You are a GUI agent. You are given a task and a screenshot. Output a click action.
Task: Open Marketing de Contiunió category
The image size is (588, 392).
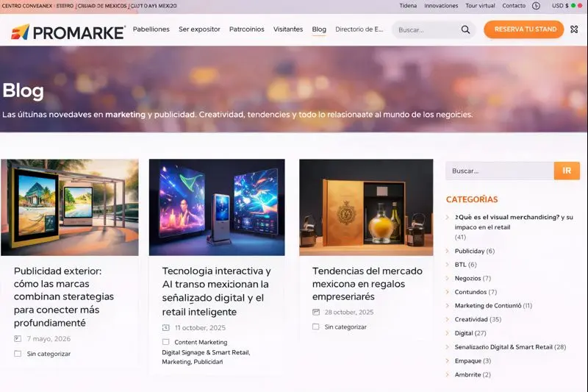[488, 306]
